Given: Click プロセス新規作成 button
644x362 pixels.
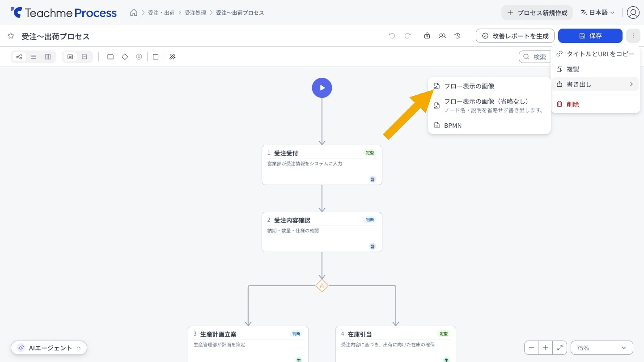Looking at the screenshot, I should pyautogui.click(x=537, y=13).
